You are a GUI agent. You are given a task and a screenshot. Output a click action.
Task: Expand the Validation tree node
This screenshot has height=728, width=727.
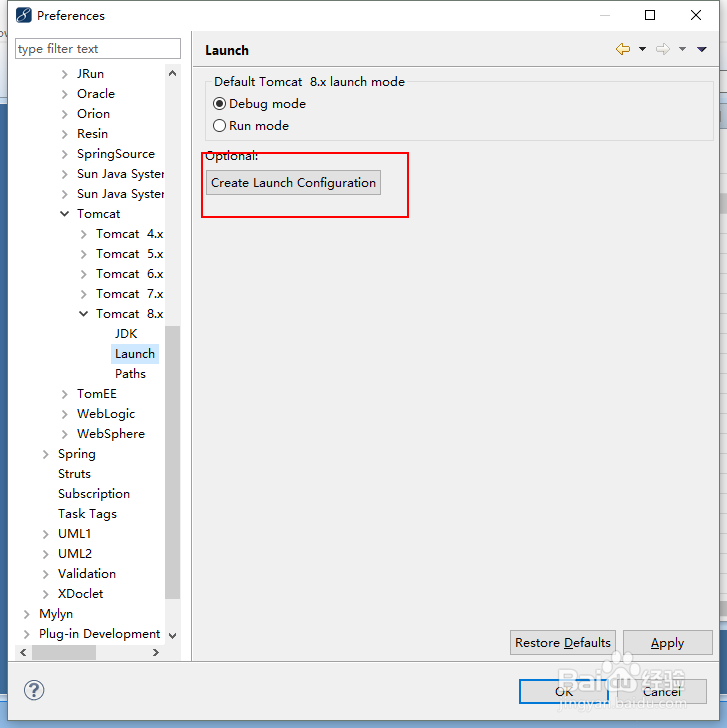tap(45, 574)
